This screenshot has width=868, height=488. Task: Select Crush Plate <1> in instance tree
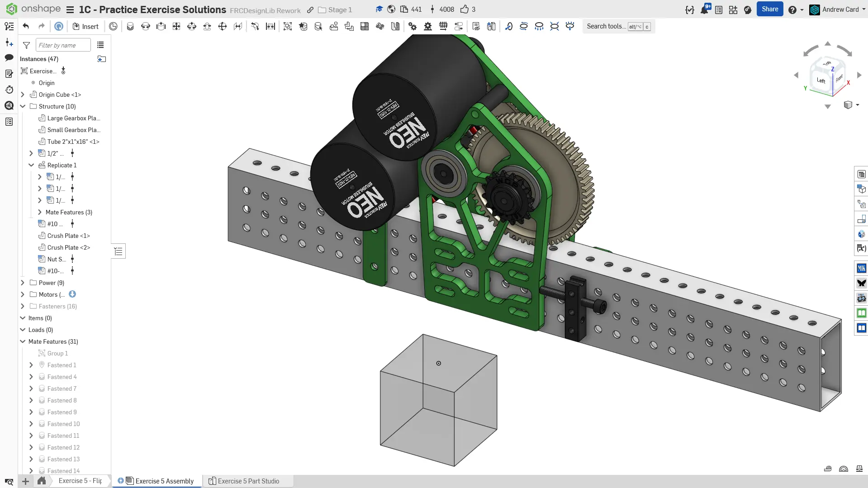[x=68, y=236]
